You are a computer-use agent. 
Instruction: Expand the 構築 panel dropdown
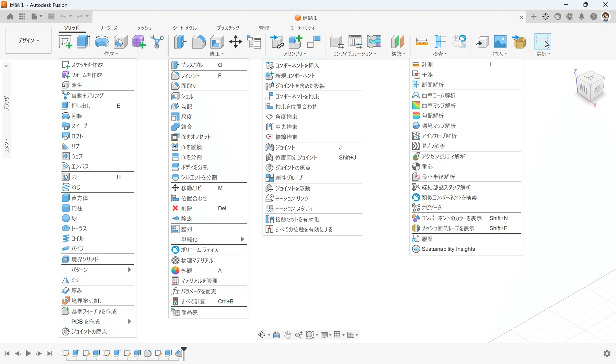click(398, 54)
